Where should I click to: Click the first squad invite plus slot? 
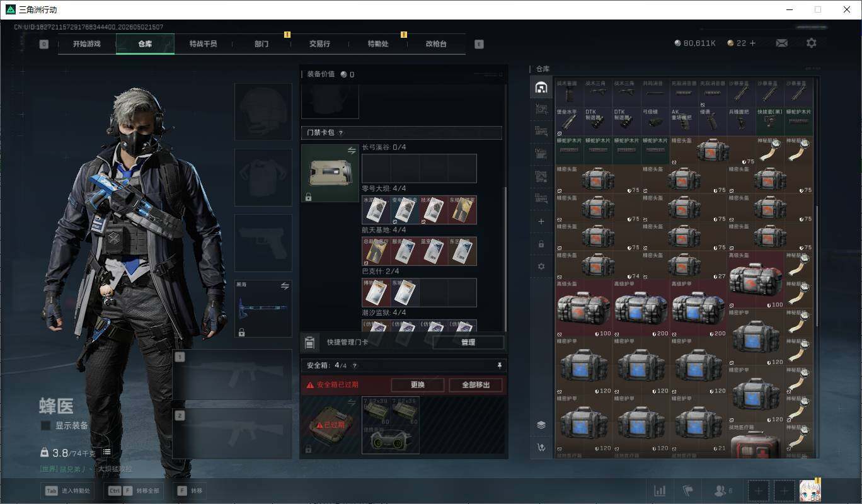coord(759,490)
